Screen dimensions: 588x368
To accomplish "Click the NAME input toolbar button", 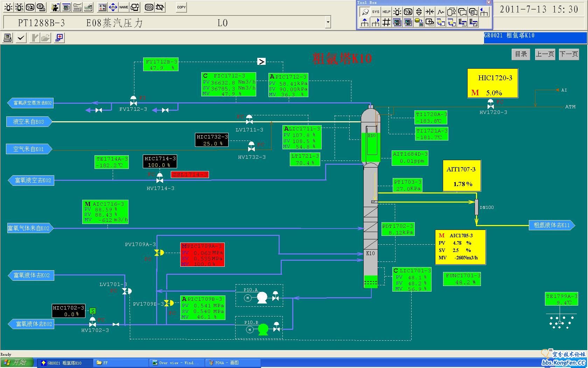I will click(124, 7).
